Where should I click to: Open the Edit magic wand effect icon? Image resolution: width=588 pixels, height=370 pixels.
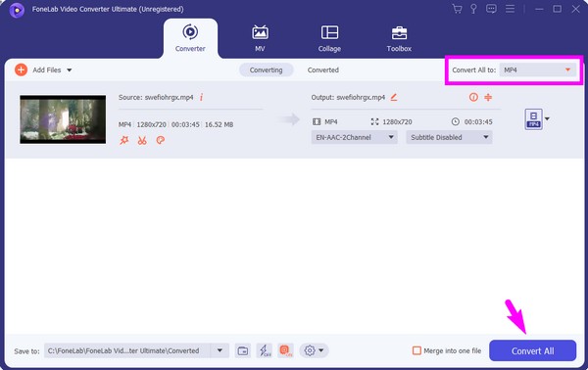point(124,140)
